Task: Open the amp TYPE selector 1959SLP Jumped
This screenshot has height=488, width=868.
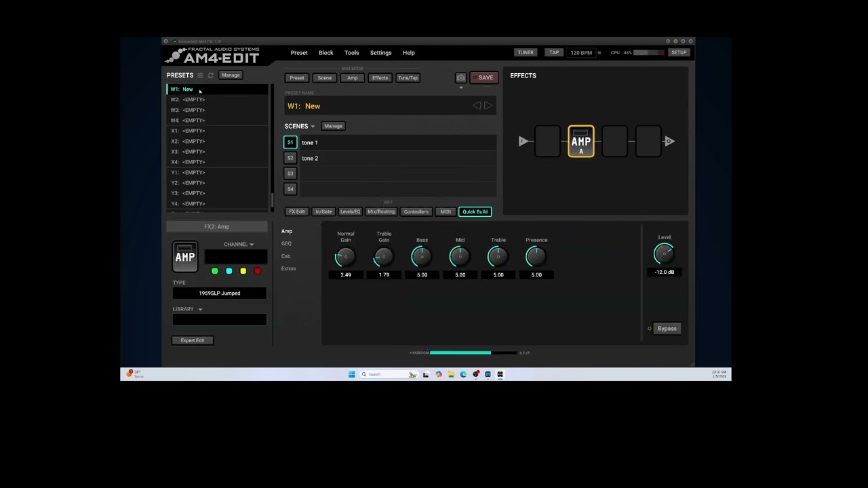Action: click(x=220, y=293)
